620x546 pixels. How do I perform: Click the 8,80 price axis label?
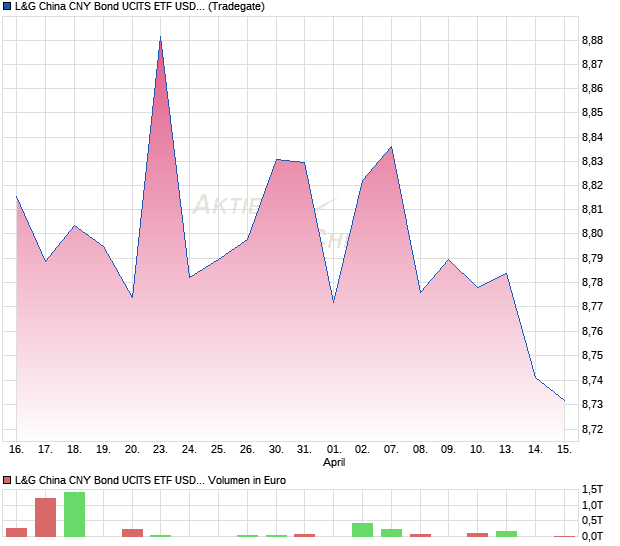click(x=592, y=234)
